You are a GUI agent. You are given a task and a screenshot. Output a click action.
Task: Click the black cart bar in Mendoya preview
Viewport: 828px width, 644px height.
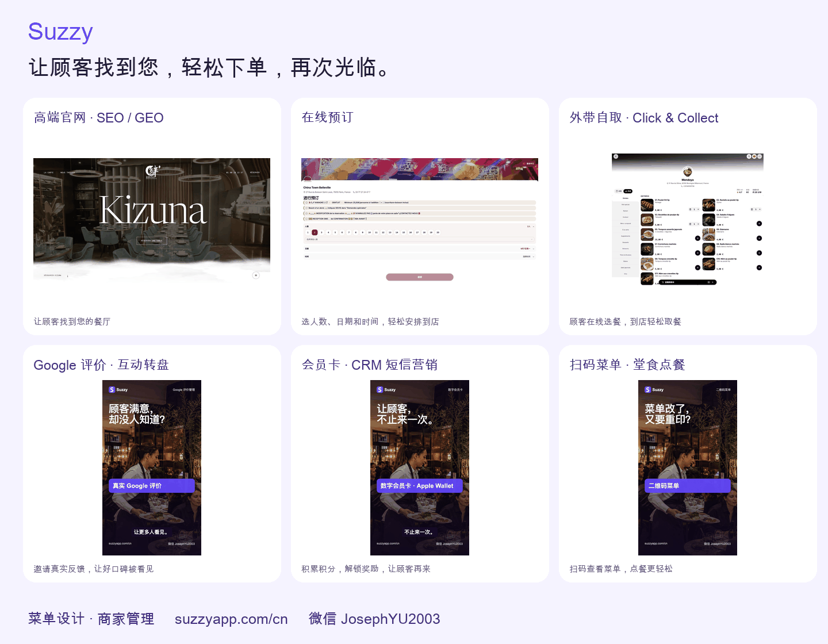[x=687, y=282]
